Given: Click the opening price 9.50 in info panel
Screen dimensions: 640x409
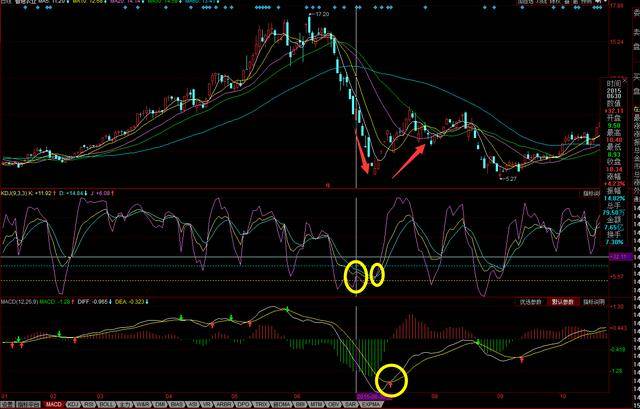Looking at the screenshot, I should click(614, 126).
